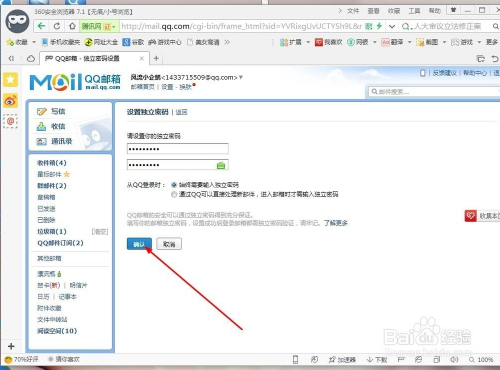The image size is (500, 370).
Task: Expand the 收藏 favorites dropdown arrow
Action: pyautogui.click(x=34, y=42)
